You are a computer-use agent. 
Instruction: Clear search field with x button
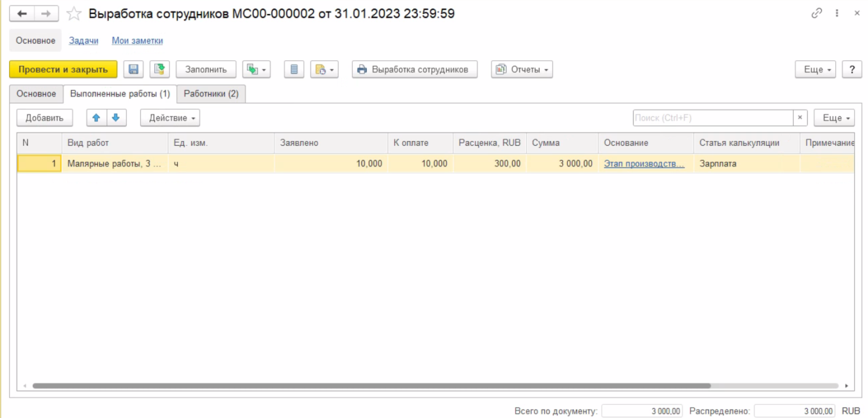click(x=800, y=118)
